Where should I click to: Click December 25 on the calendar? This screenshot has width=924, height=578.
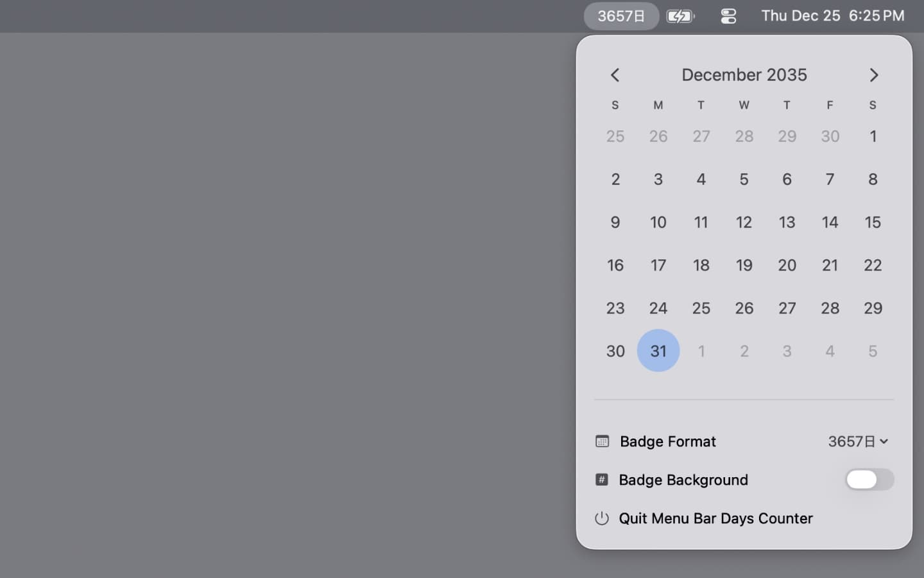[701, 308]
